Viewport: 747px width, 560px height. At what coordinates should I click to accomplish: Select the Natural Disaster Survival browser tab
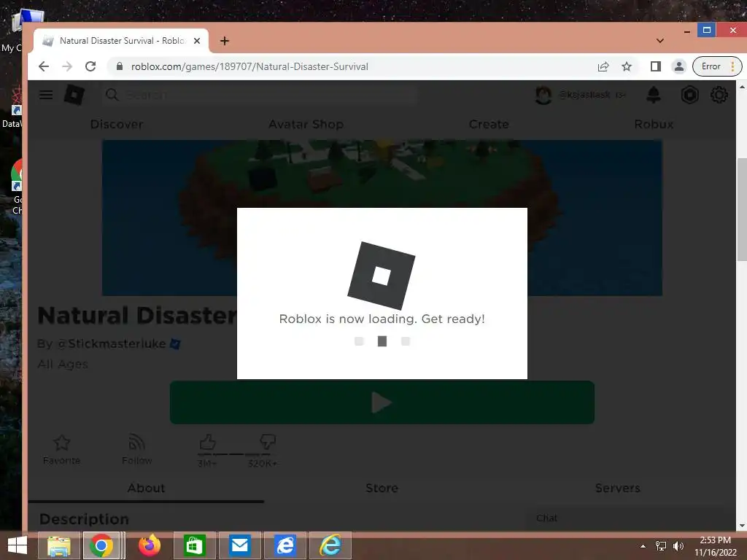pos(121,41)
